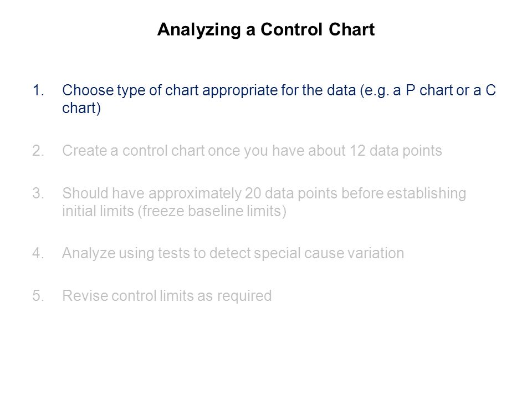
Task: Click 'Revise control limits as required' line
Action: coord(167,296)
